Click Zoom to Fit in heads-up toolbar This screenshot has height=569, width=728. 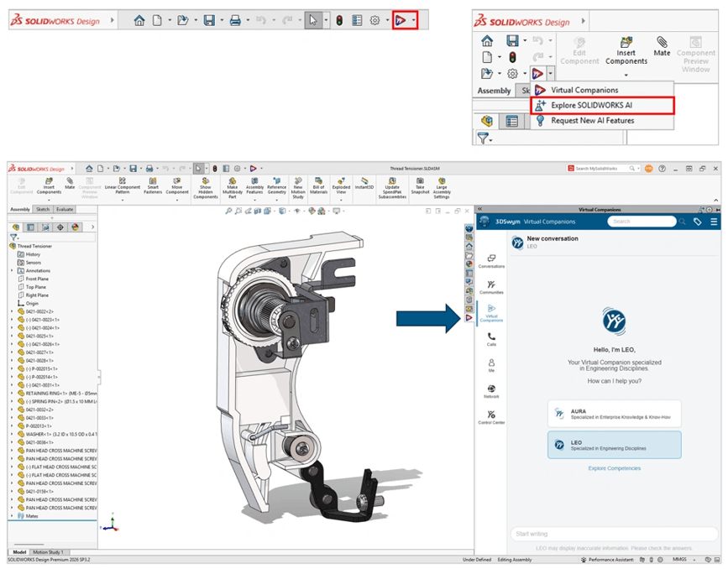pyautogui.click(x=228, y=211)
